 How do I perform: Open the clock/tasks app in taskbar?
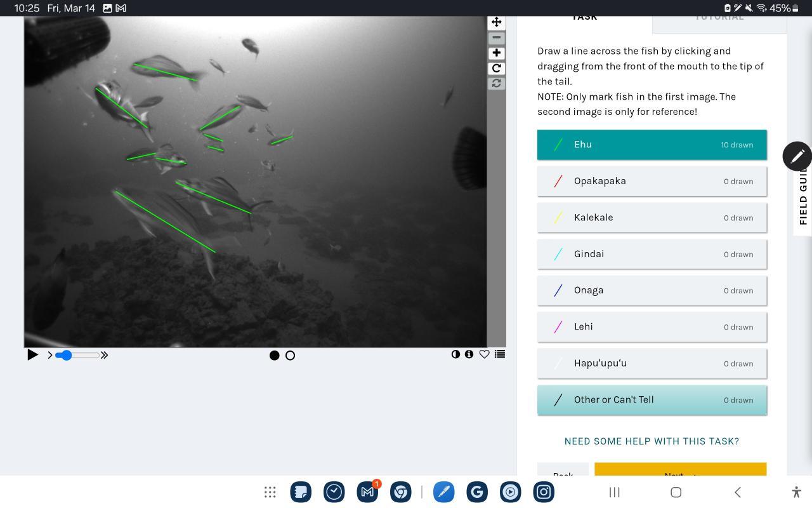(x=334, y=492)
